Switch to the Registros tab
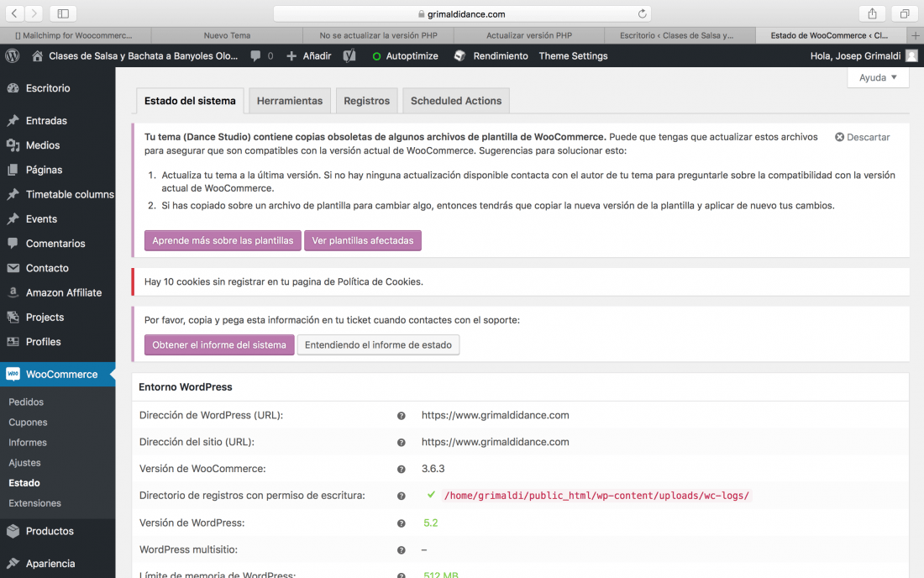Image resolution: width=924 pixels, height=578 pixels. pos(366,101)
